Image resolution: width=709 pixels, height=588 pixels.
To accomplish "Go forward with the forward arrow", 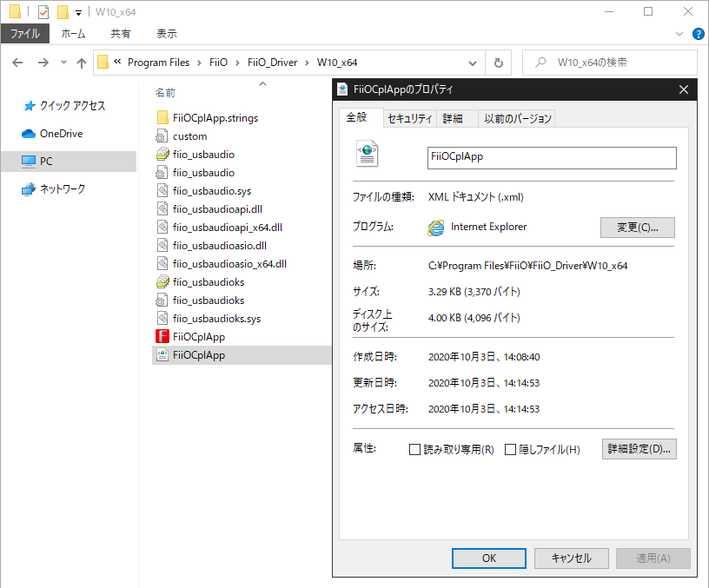I will 43,63.
